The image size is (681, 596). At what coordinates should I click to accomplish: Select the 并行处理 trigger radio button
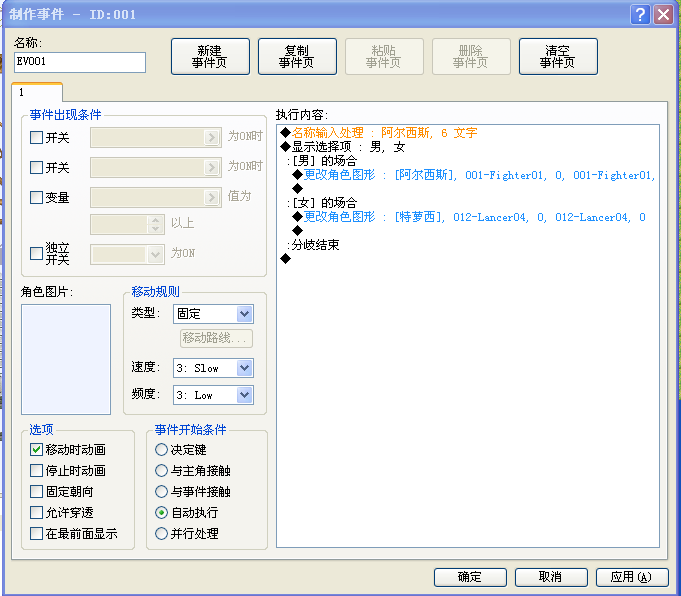coord(161,533)
